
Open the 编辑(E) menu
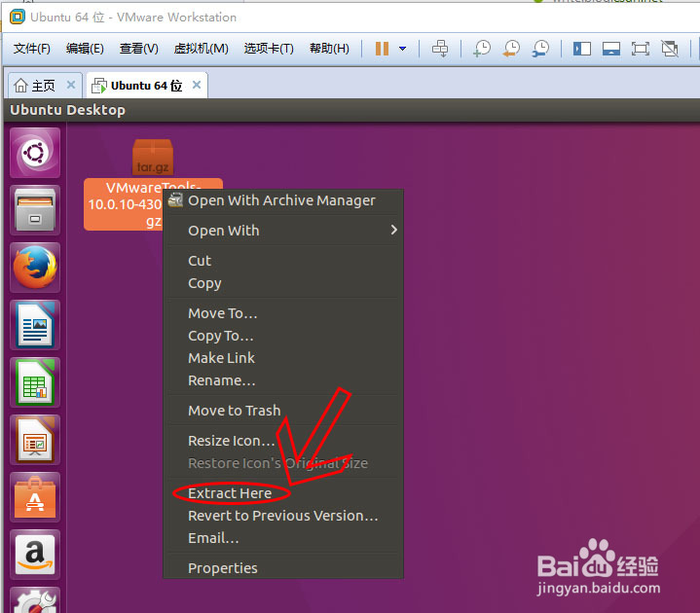[85, 49]
